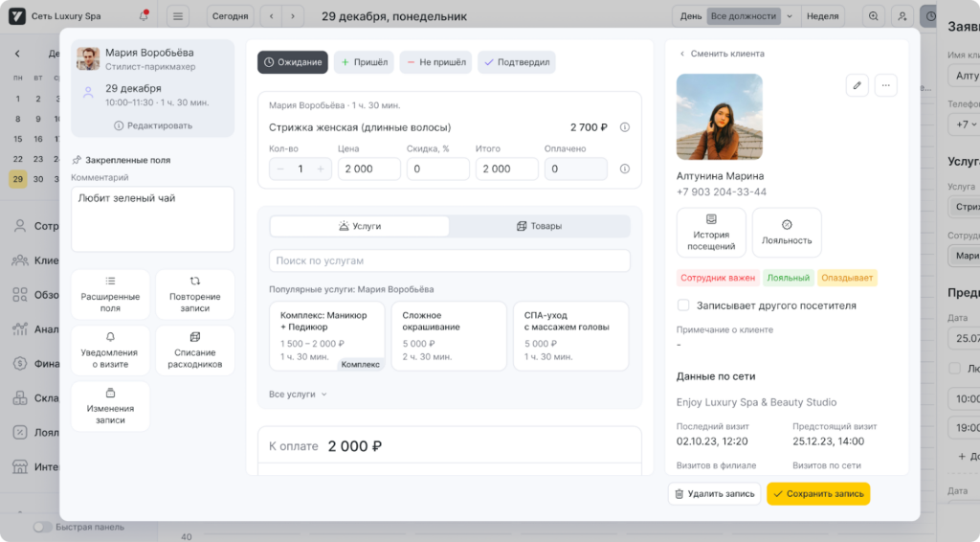Screen dimensions: 980x542
Task: Select the Услуги tab
Action: 360,226
